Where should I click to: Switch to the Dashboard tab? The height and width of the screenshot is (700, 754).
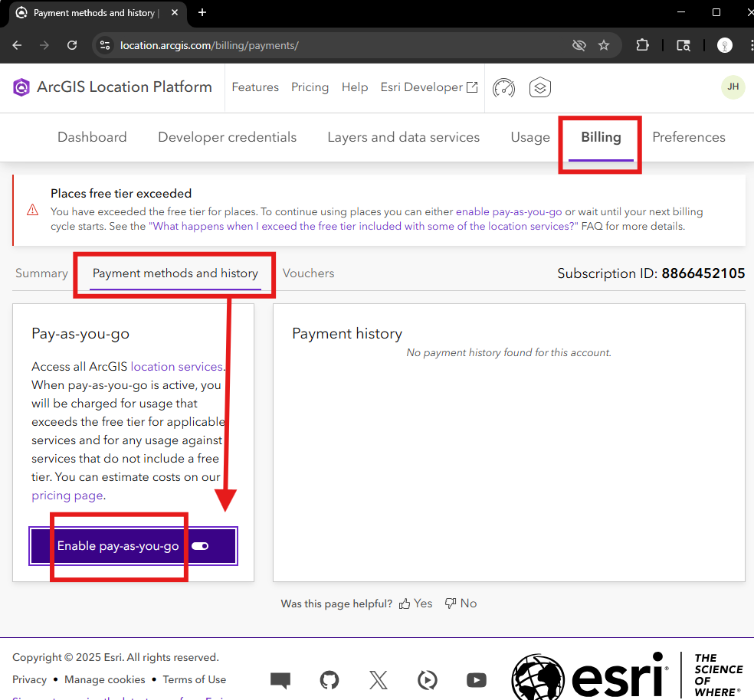click(92, 137)
